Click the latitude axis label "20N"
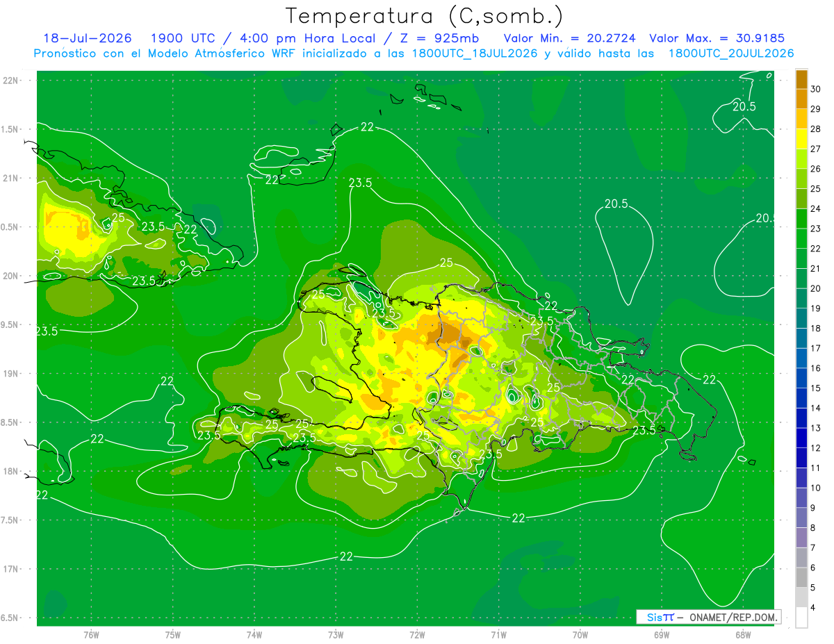This screenshot has width=834, height=644. 12,276
